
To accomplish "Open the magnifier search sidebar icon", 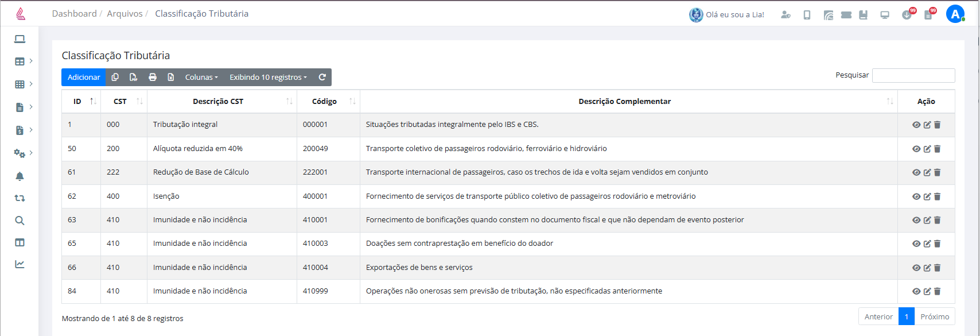I will coord(20,221).
